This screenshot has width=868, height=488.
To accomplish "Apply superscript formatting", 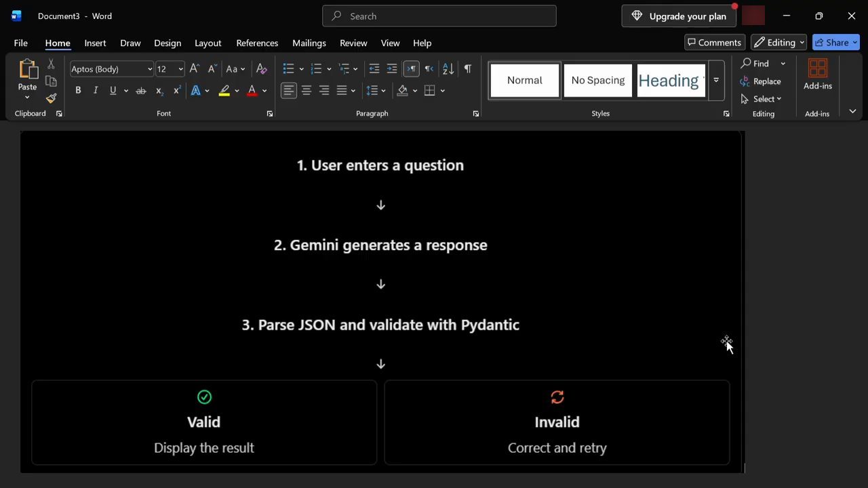I will 177,90.
